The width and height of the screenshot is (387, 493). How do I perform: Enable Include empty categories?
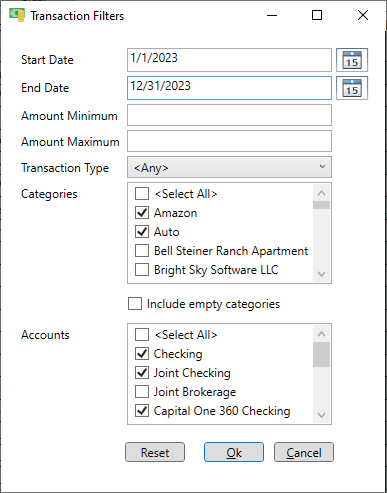135,304
